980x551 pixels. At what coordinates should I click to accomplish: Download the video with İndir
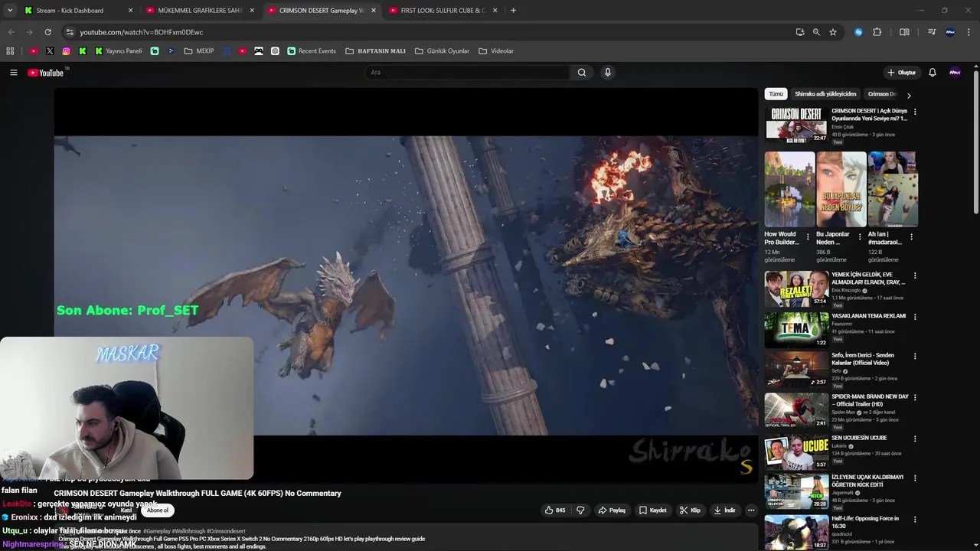[x=724, y=510]
